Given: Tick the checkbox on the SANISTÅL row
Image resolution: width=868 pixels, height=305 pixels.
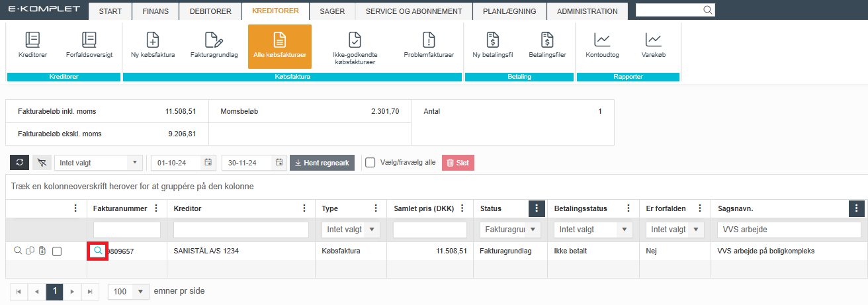Looking at the screenshot, I should (x=57, y=251).
